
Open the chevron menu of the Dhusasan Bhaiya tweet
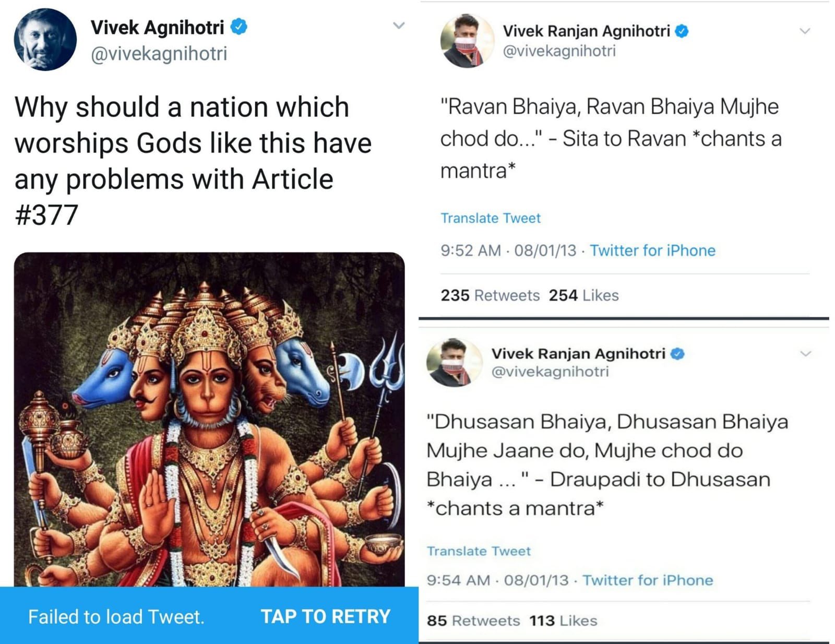(805, 354)
